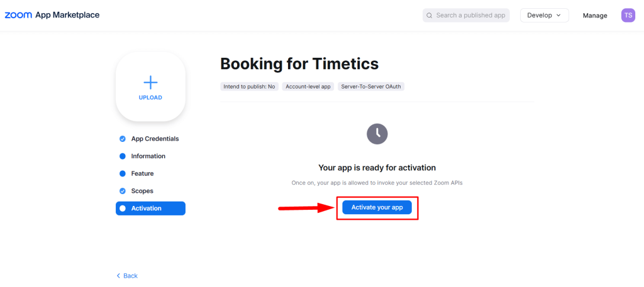
Task: Click the App Credentials checkmark icon
Action: click(123, 139)
